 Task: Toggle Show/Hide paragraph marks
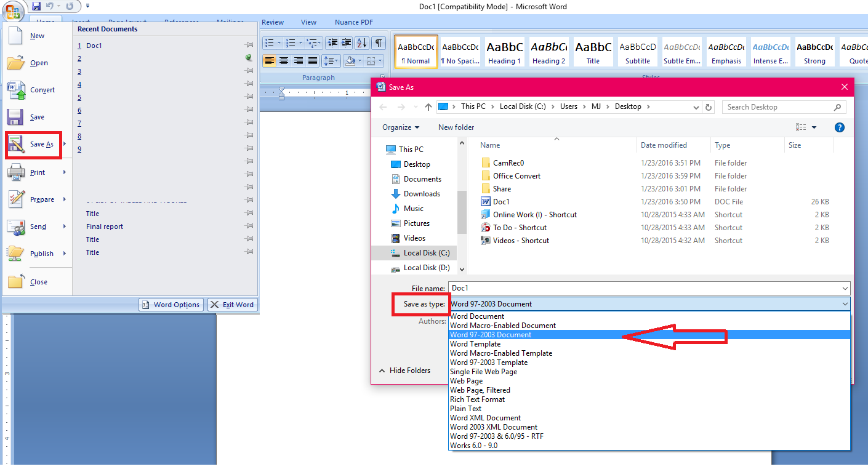coord(379,43)
